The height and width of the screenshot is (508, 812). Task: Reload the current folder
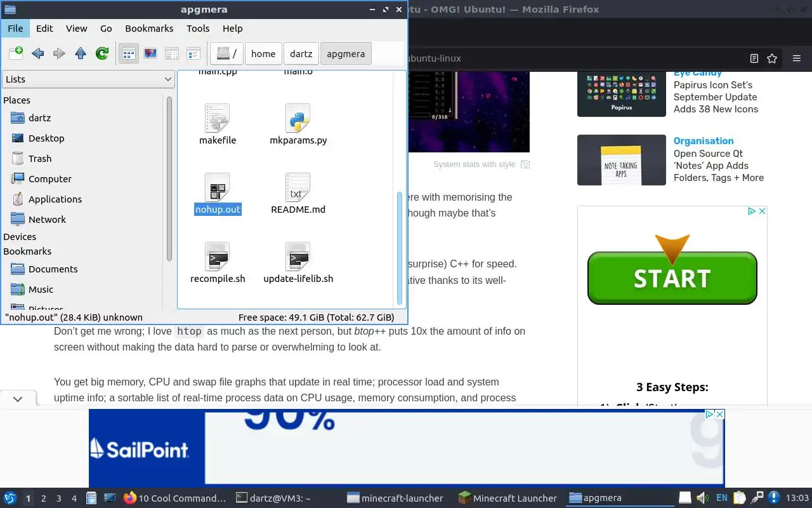(x=102, y=53)
